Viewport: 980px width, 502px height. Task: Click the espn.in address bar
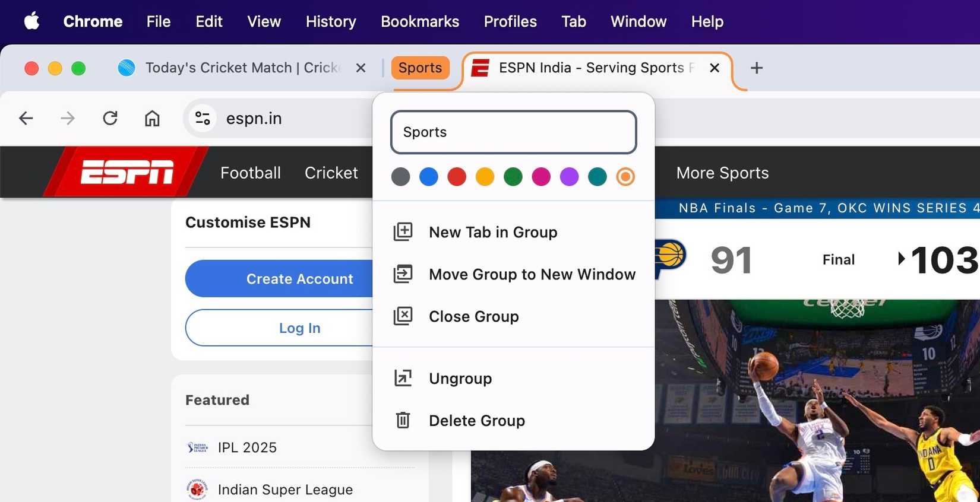(x=254, y=118)
